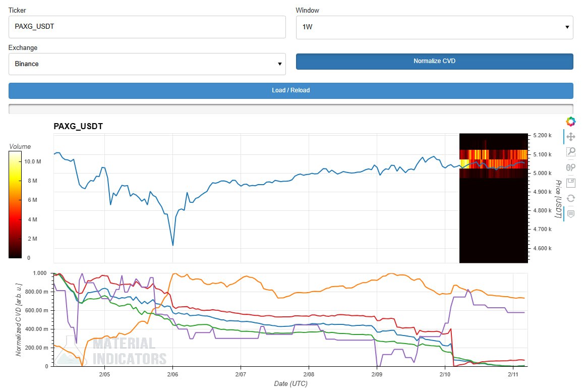The width and height of the screenshot is (586, 392).
Task: Toggle the Hover tooltip tool
Action: click(570, 214)
